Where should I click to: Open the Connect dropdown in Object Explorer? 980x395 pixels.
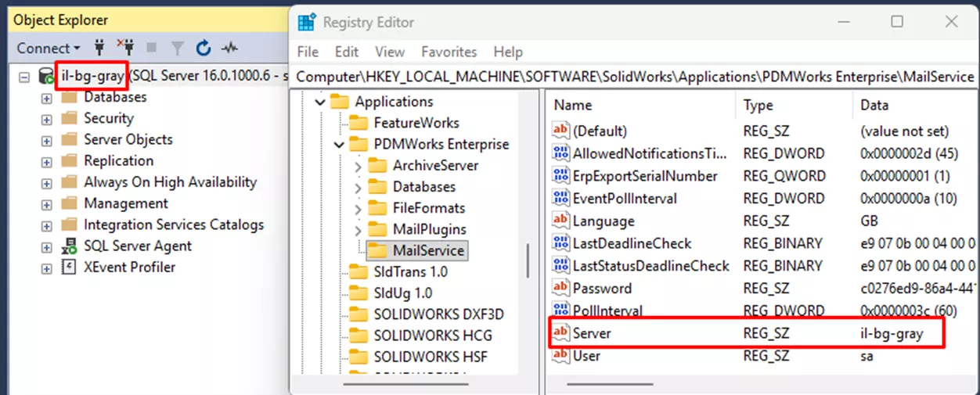click(x=49, y=48)
